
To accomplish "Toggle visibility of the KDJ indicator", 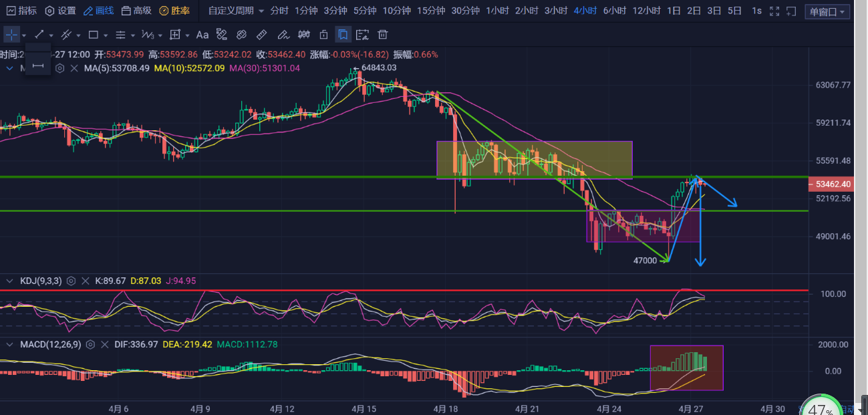I will click(x=9, y=281).
